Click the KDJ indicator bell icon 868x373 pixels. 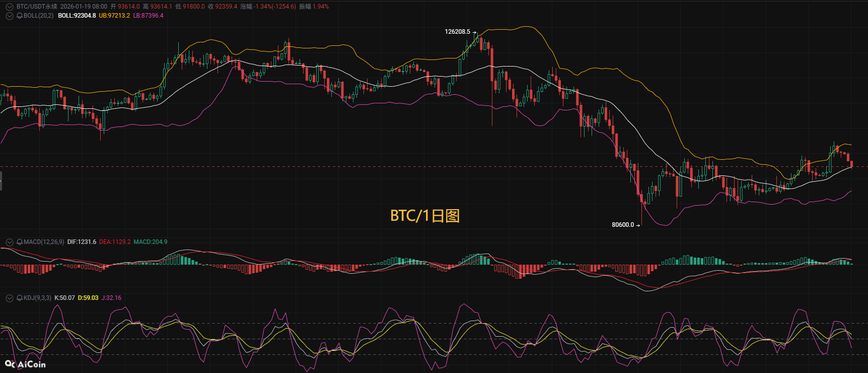[x=20, y=298]
